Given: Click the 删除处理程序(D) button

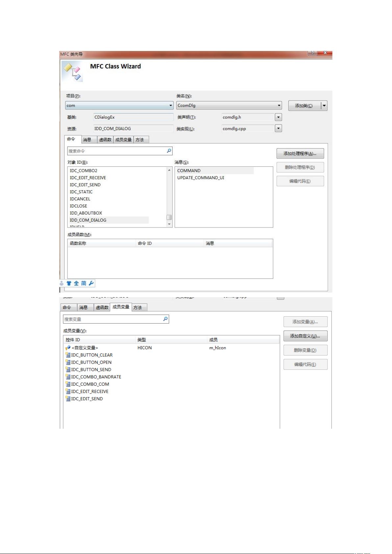Looking at the screenshot, I should pyautogui.click(x=300, y=167).
